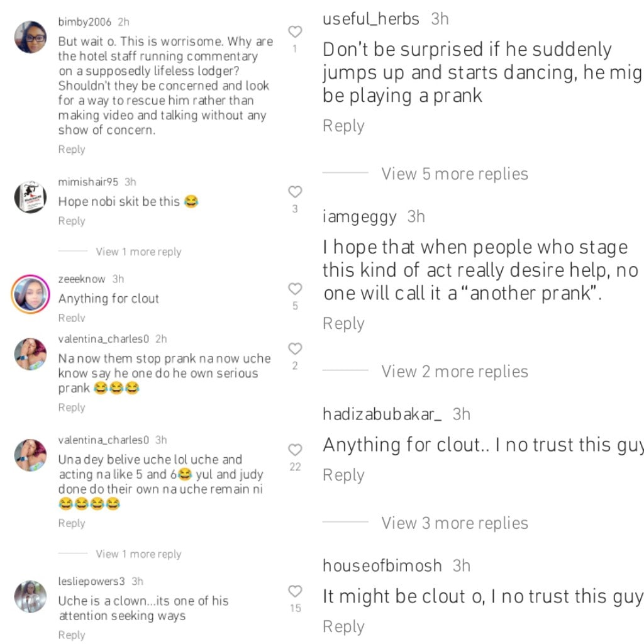This screenshot has width=644, height=644.
Task: Like houseofbimosh's comment via the heart icon
Action: [x=295, y=591]
